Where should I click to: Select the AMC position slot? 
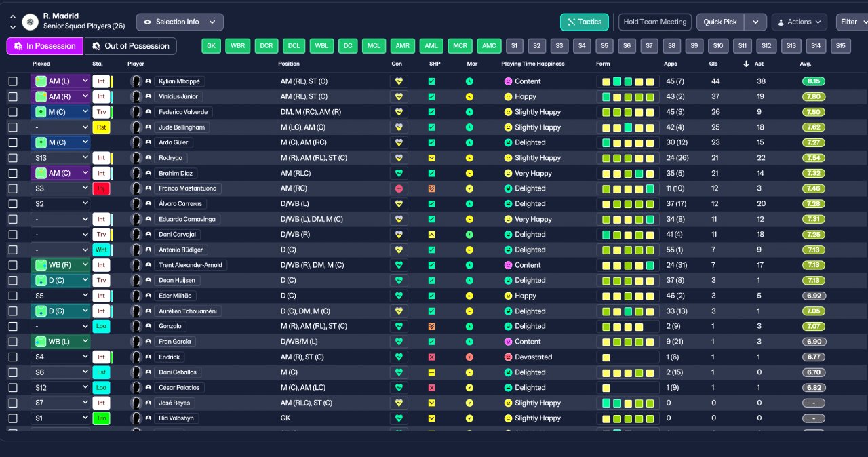(x=489, y=46)
